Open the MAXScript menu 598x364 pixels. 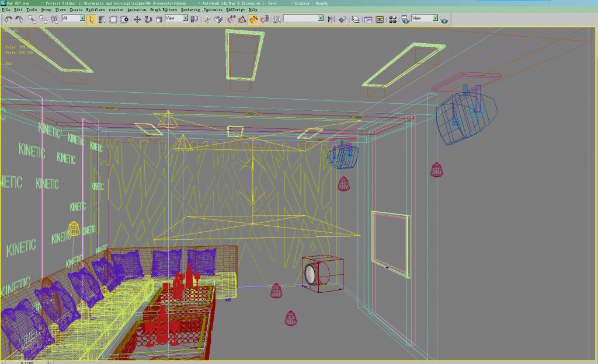234,10
